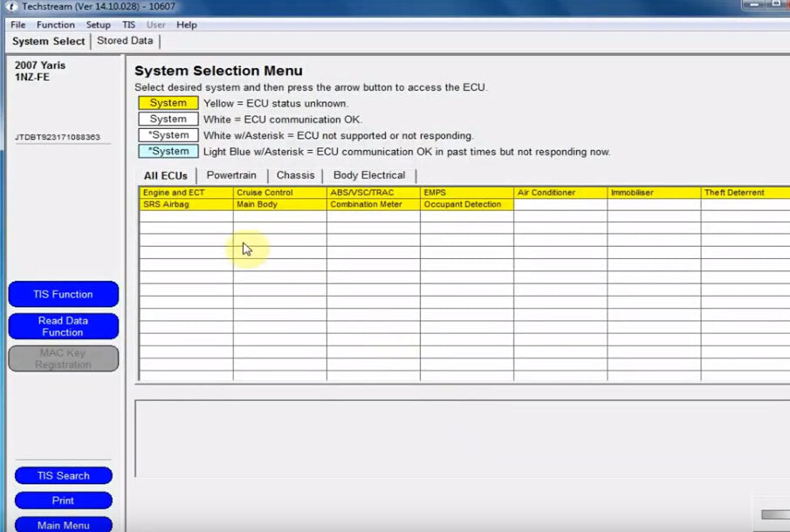Select the Powertrain tab
The height and width of the screenshot is (532, 790).
point(231,175)
